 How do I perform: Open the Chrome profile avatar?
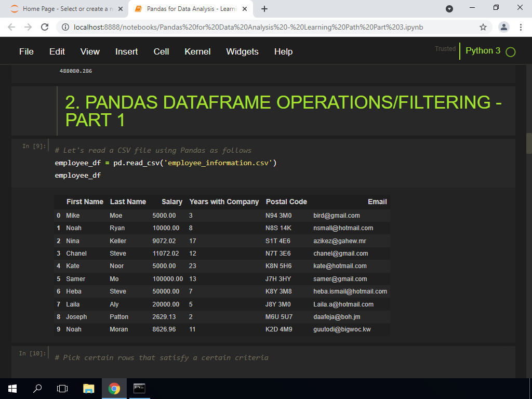point(503,27)
